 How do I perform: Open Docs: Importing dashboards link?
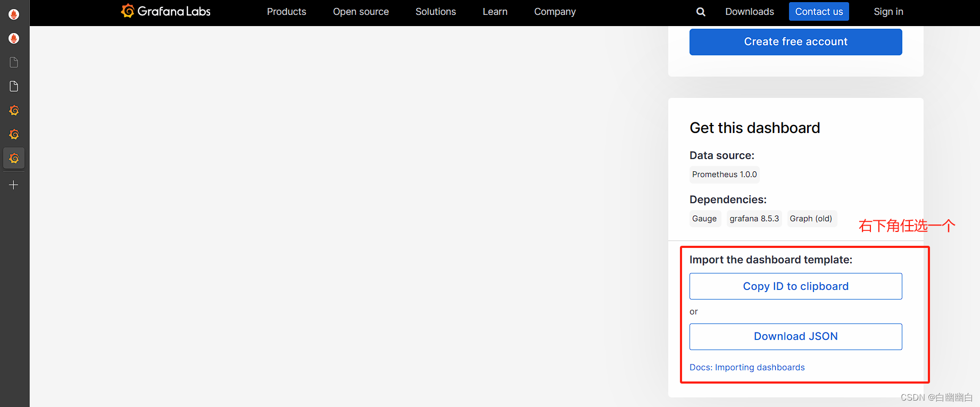click(x=747, y=368)
